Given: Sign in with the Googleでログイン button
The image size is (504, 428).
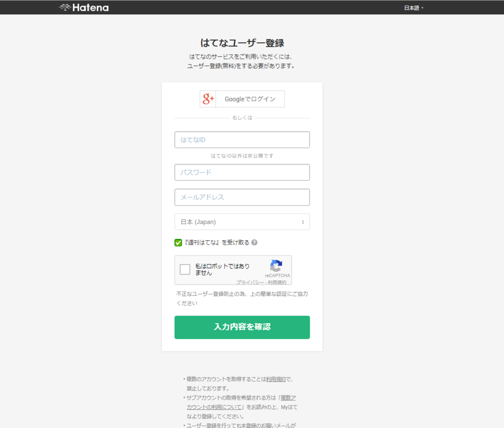Looking at the screenshot, I should click(x=242, y=99).
